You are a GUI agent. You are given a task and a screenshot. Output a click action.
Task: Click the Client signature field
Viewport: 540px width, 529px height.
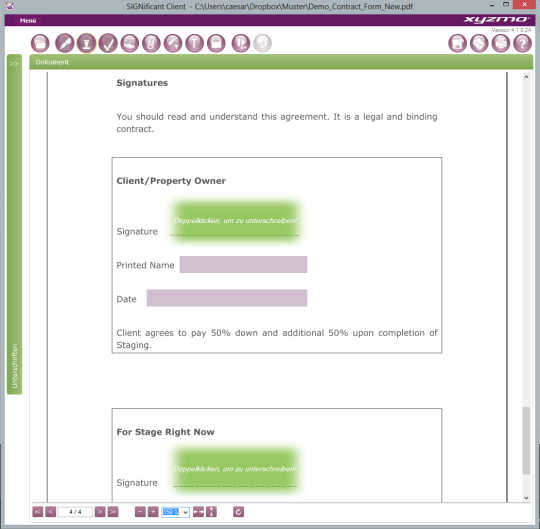(235, 221)
